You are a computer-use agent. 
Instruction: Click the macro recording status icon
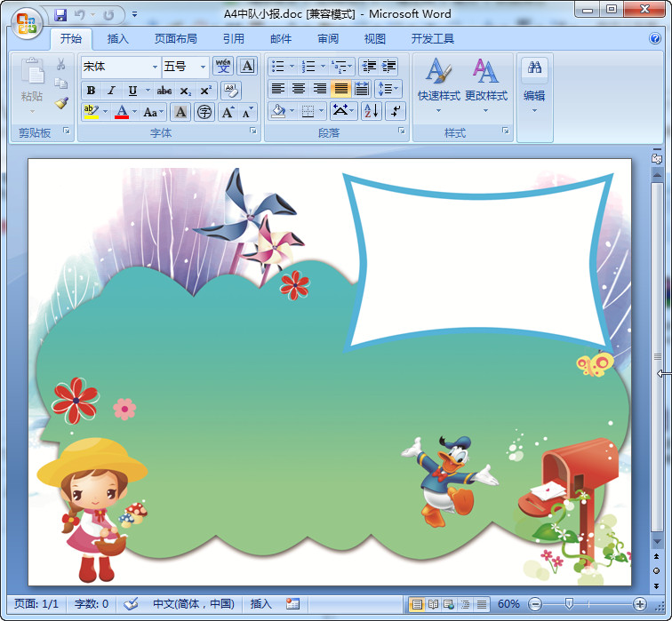click(292, 604)
